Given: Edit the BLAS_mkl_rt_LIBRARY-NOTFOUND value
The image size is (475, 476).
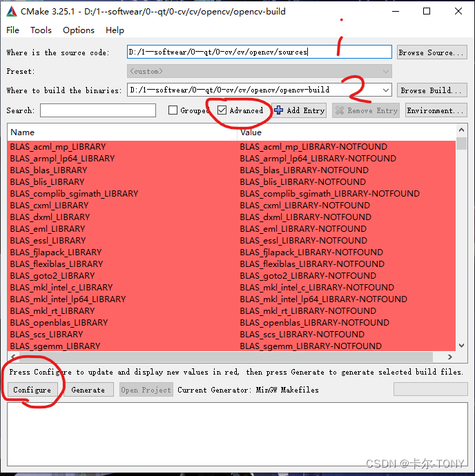Looking at the screenshot, I should pyautogui.click(x=308, y=311).
